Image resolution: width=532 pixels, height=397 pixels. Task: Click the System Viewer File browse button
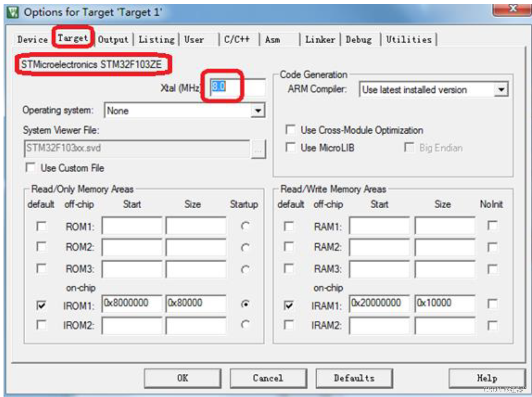coord(258,149)
